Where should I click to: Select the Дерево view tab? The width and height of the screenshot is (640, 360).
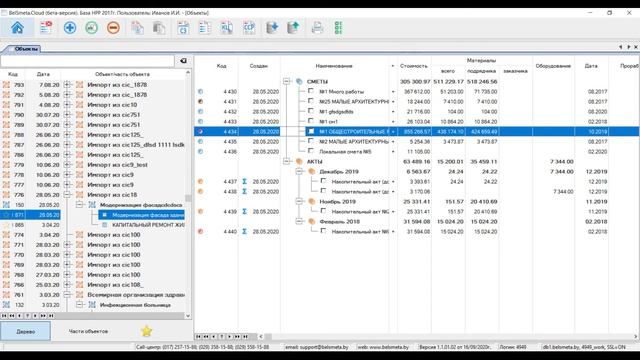point(25,331)
